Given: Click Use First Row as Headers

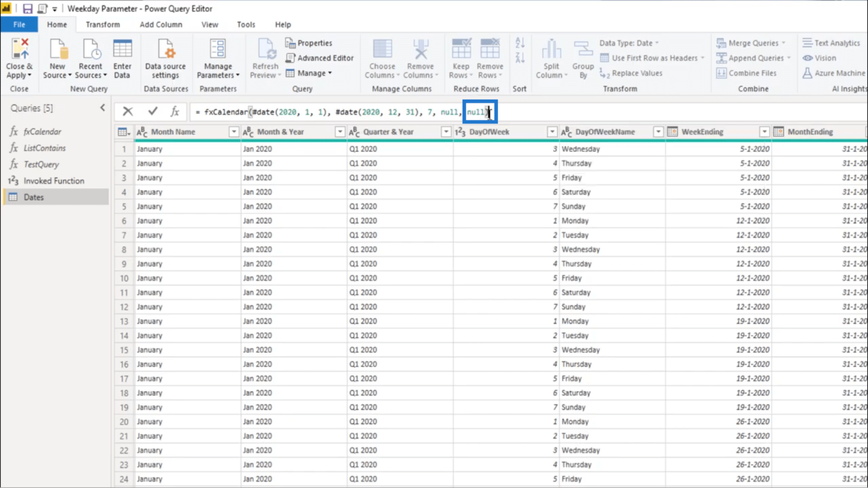Looking at the screenshot, I should click(x=654, y=58).
